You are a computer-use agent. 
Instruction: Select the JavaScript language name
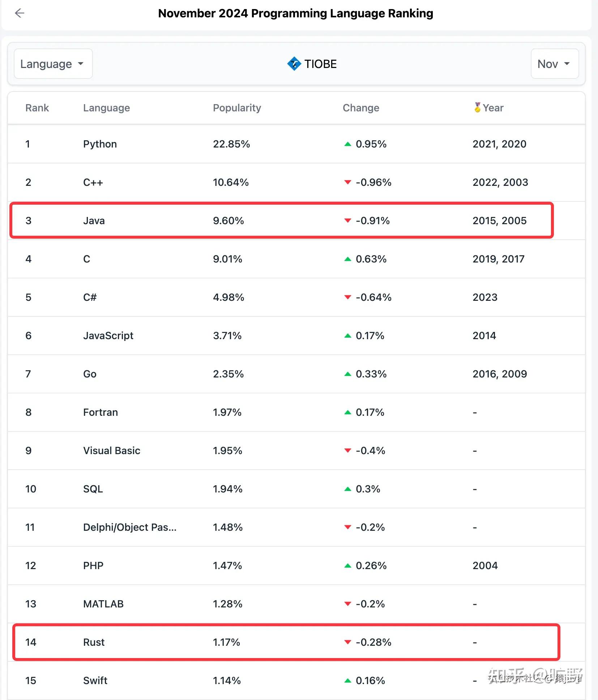point(108,336)
